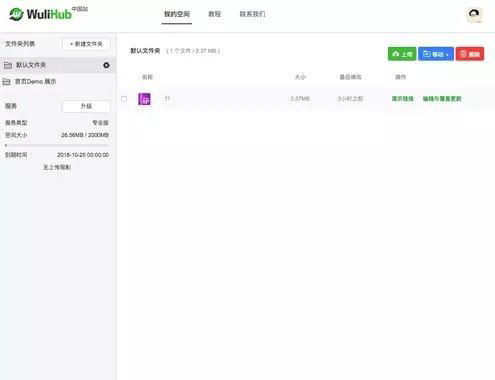This screenshot has width=495, height=380.
Task: Select the 首页Demo 展示 folder
Action: (58, 81)
